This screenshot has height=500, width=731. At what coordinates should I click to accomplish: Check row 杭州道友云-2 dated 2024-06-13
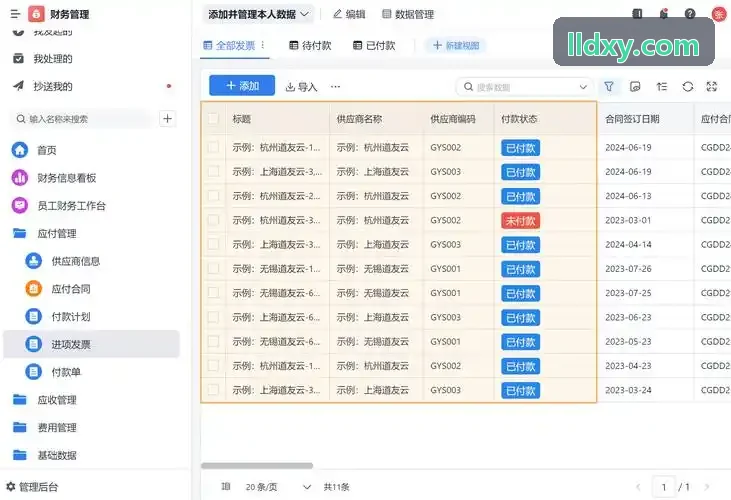(213, 196)
